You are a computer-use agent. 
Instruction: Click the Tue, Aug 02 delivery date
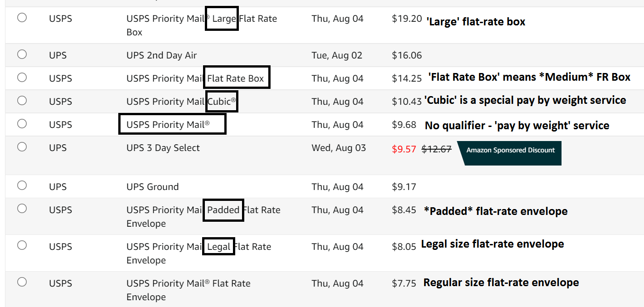(x=337, y=55)
